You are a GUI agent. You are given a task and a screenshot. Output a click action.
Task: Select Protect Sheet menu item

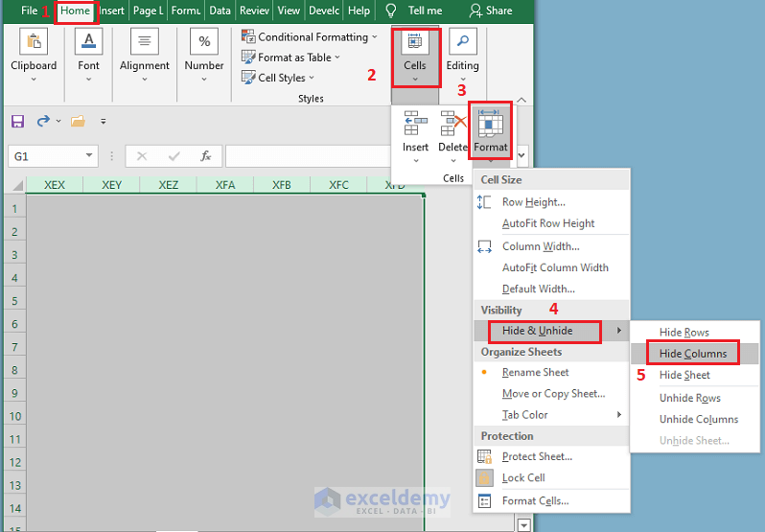552,456
